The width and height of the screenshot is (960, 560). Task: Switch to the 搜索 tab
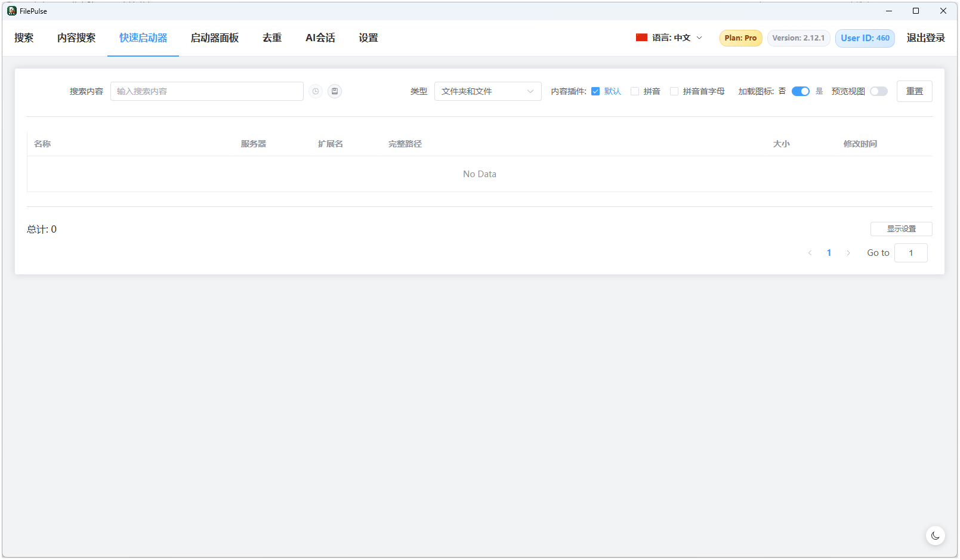coord(24,38)
